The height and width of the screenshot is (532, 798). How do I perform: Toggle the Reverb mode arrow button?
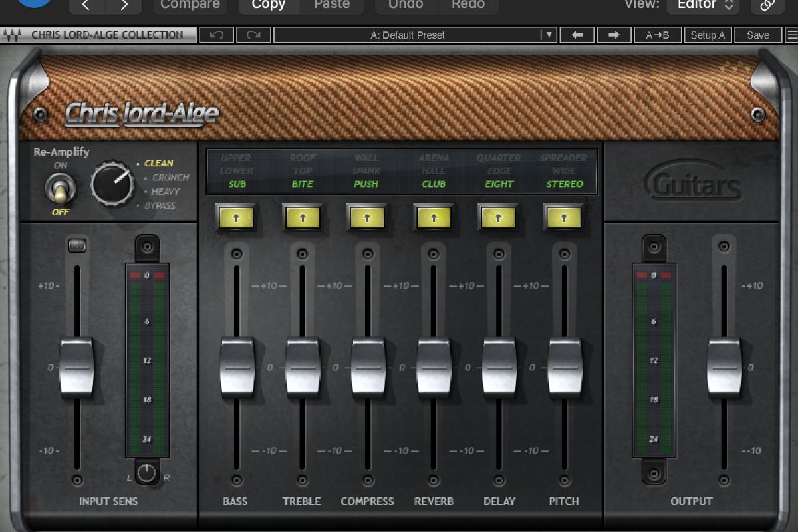434,217
